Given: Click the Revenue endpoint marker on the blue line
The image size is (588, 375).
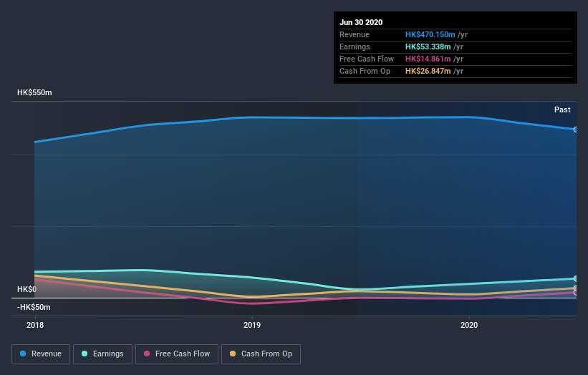Looking at the screenshot, I should [575, 130].
